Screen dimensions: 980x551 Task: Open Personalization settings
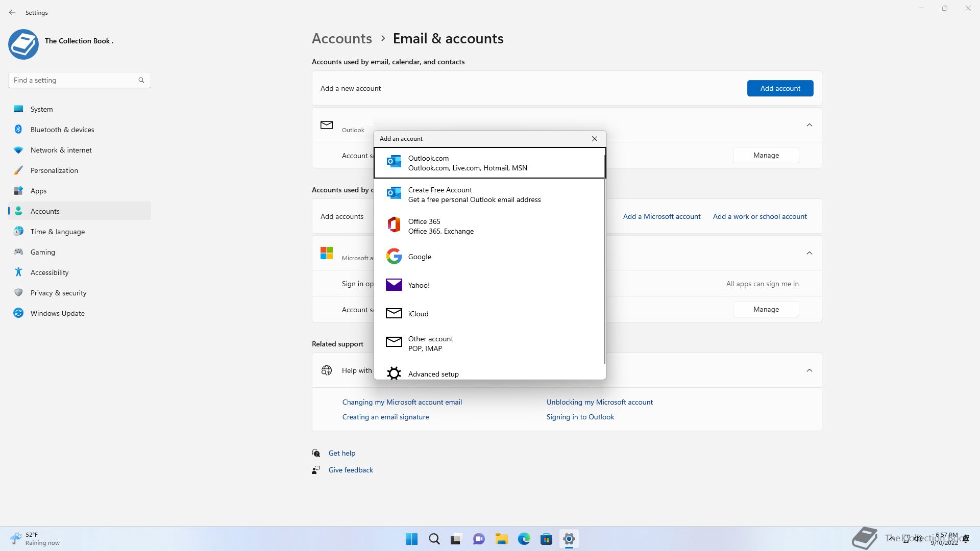point(80,170)
